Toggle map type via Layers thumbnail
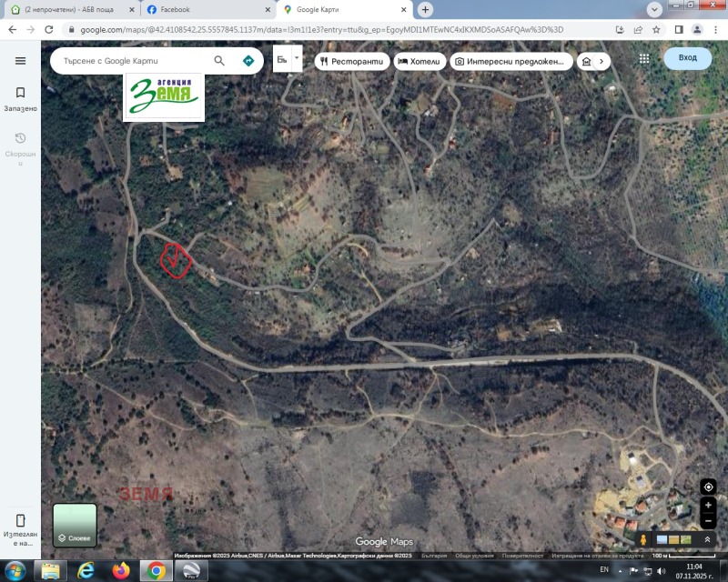Screen dimensions: 728x582 tap(75, 525)
